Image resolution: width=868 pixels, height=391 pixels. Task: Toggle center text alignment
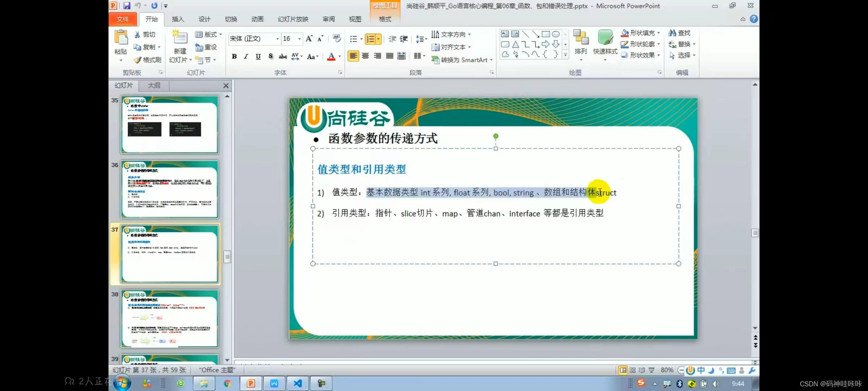click(365, 56)
